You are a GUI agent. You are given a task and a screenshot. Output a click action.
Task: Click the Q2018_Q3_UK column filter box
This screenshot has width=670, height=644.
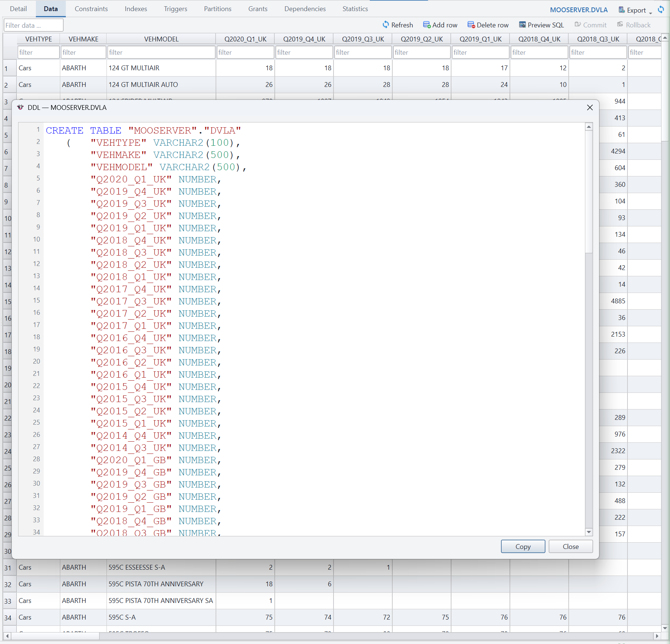(x=598, y=52)
